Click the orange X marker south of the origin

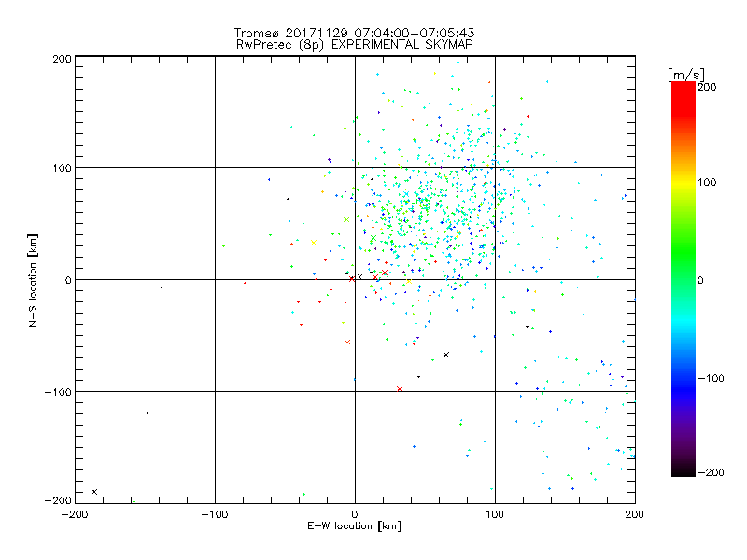347,342
